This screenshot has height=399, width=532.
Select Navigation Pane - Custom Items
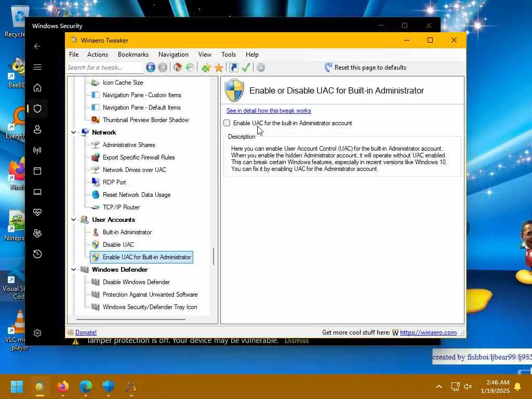pos(142,95)
